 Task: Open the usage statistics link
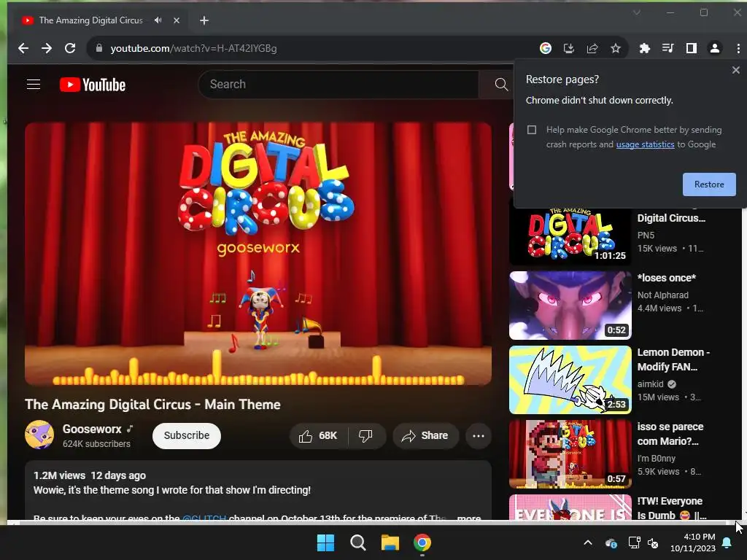click(x=645, y=144)
